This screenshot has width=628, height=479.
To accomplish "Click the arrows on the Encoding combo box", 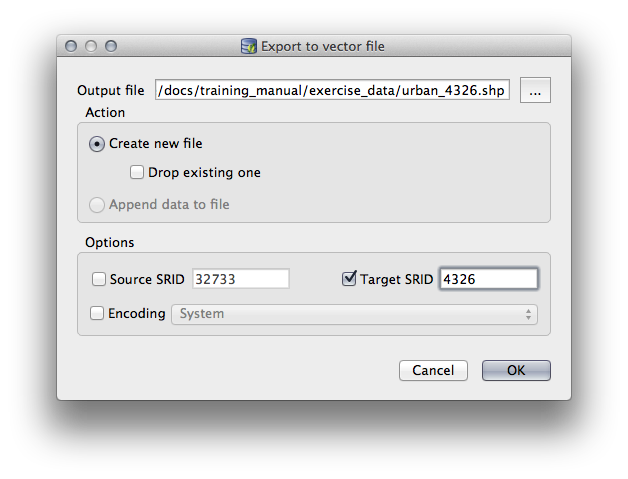I will click(x=528, y=314).
